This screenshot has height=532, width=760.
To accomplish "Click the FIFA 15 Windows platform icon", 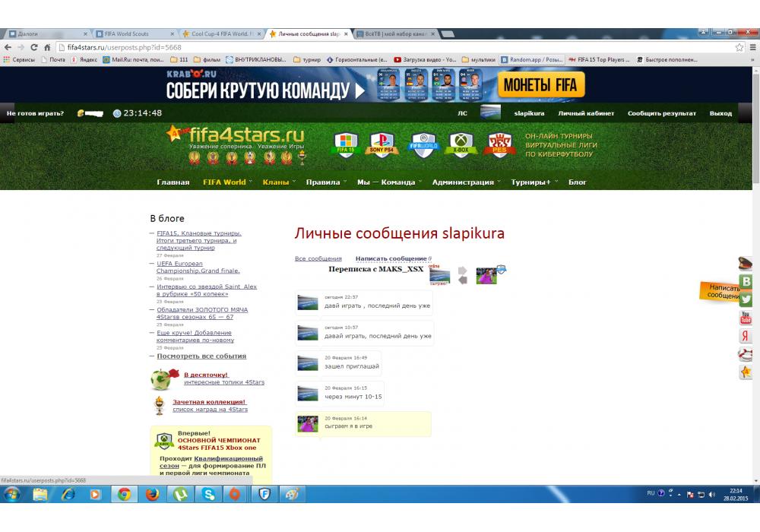I will click(x=346, y=144).
